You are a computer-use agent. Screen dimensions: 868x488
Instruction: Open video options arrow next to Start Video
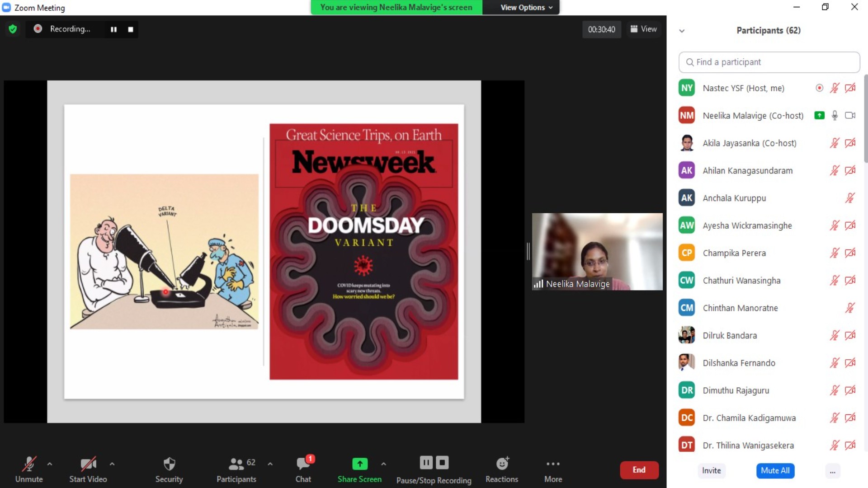coord(112,464)
